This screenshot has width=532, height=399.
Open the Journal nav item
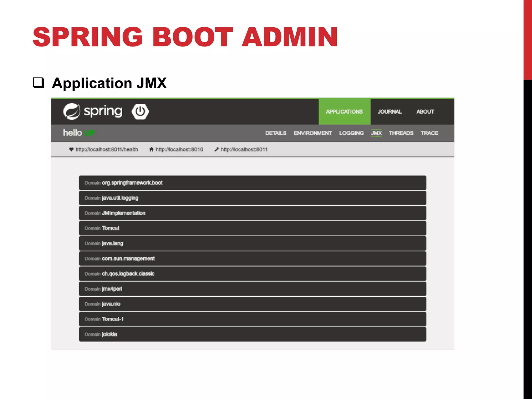(389, 112)
